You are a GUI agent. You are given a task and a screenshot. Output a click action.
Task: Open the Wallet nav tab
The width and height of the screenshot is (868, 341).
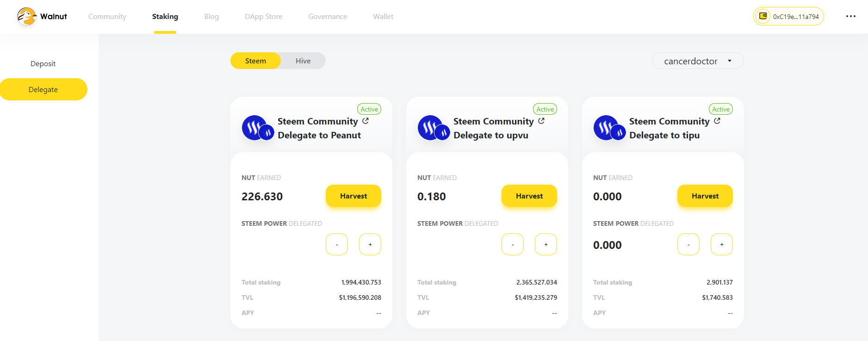point(383,16)
